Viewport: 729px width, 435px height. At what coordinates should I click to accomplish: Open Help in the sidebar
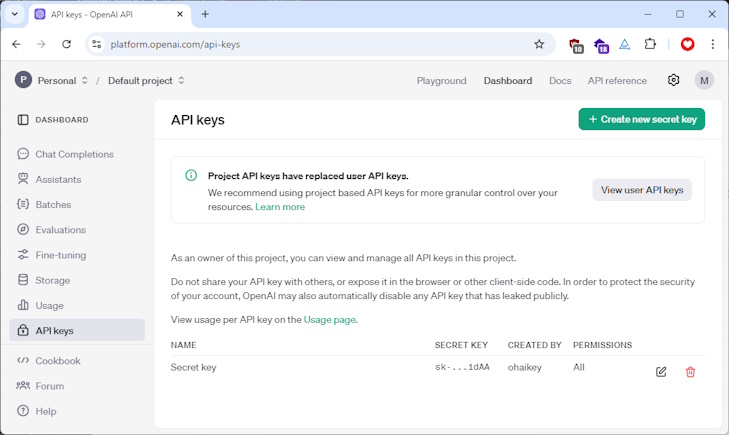point(46,411)
